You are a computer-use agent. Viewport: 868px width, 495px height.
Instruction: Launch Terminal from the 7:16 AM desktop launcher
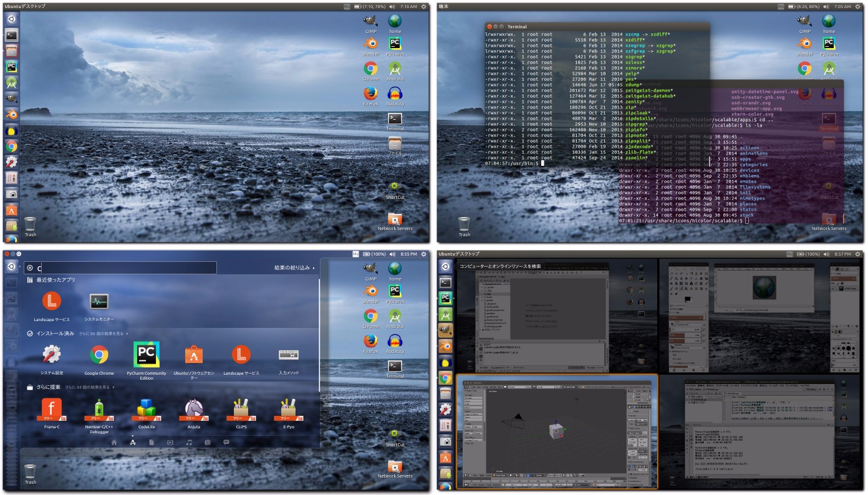click(x=11, y=35)
